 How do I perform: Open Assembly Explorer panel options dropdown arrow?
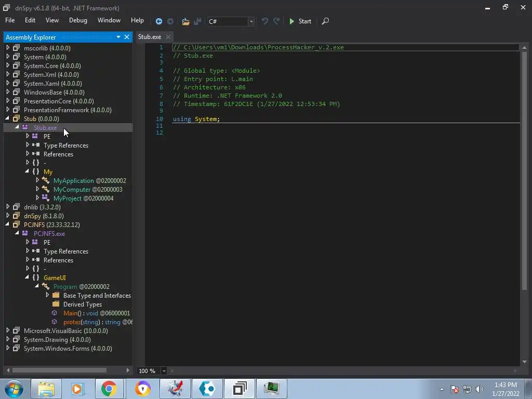tap(118, 37)
